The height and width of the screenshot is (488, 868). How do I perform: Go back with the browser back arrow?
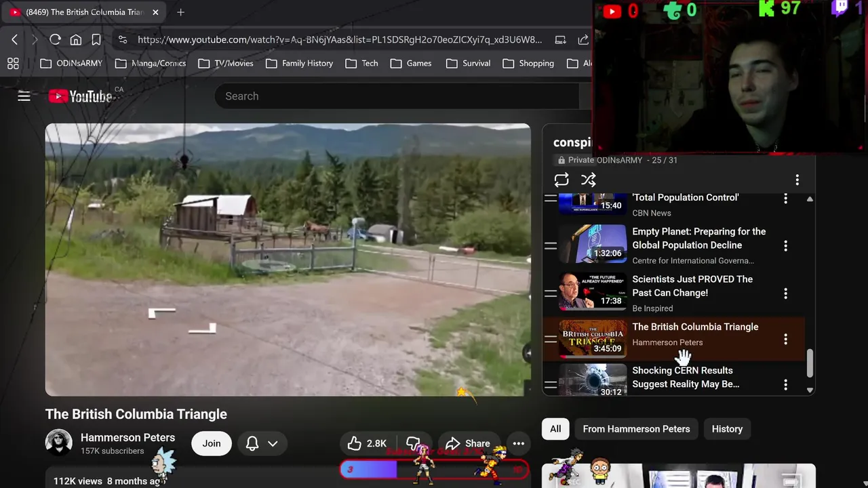point(14,40)
